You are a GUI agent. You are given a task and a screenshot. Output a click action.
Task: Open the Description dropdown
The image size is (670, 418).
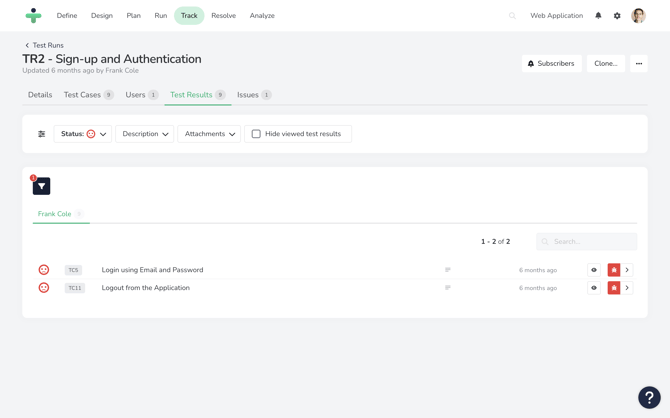pos(145,134)
